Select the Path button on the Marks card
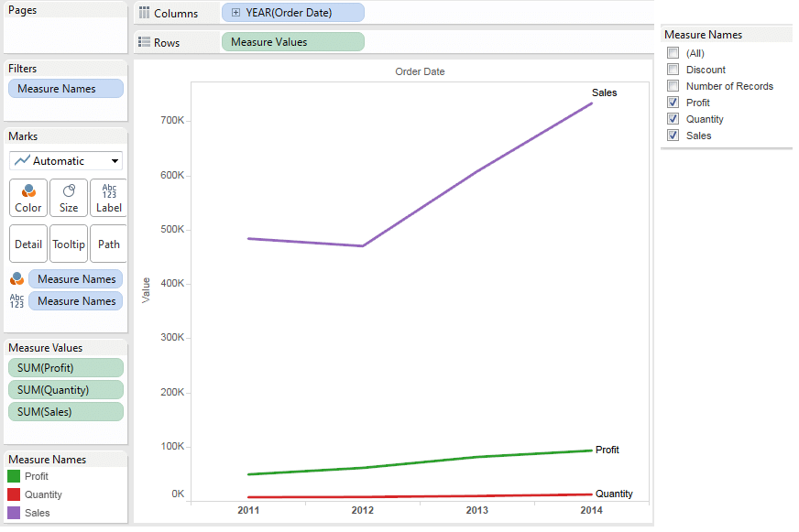799x532 pixels. 108,244
